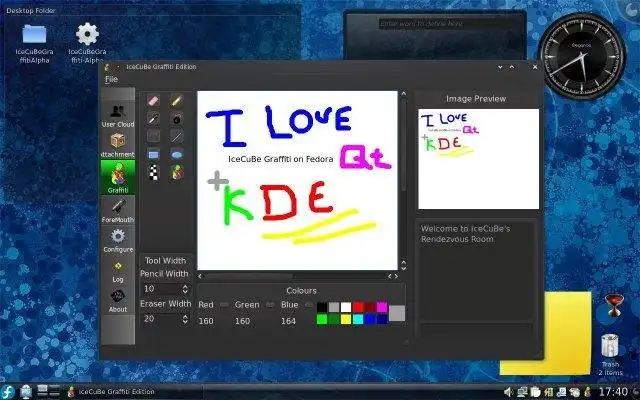Open the Attachment panel
The image size is (640, 400).
pos(118,145)
